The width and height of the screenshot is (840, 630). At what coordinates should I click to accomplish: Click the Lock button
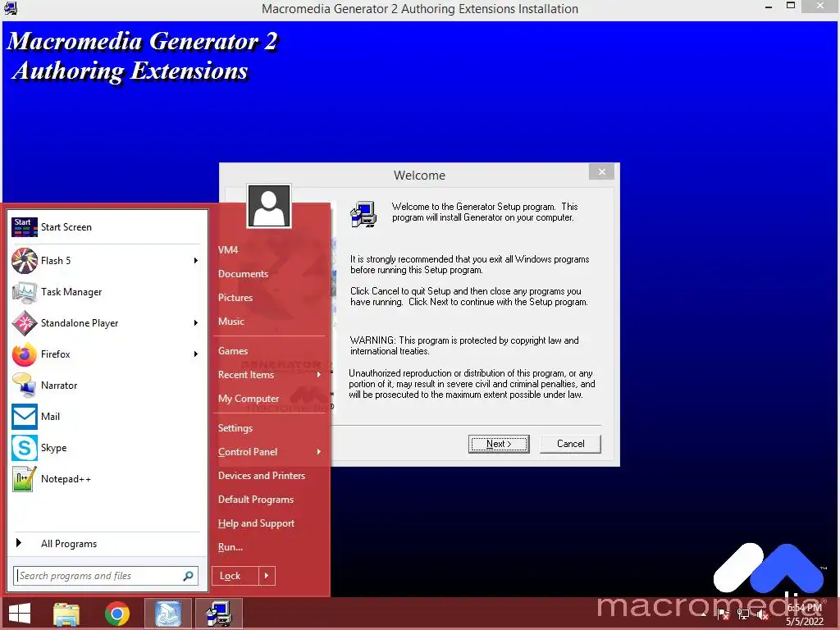pyautogui.click(x=235, y=576)
